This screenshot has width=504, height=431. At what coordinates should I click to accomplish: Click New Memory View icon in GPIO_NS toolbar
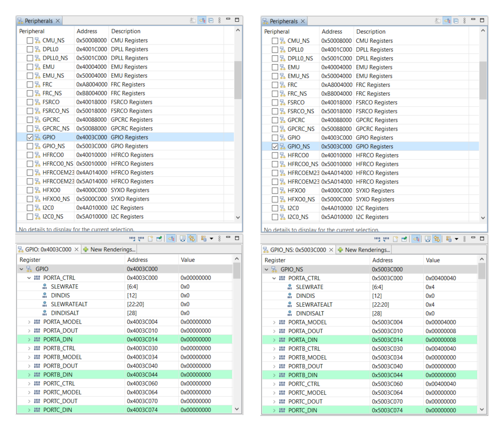click(395, 239)
